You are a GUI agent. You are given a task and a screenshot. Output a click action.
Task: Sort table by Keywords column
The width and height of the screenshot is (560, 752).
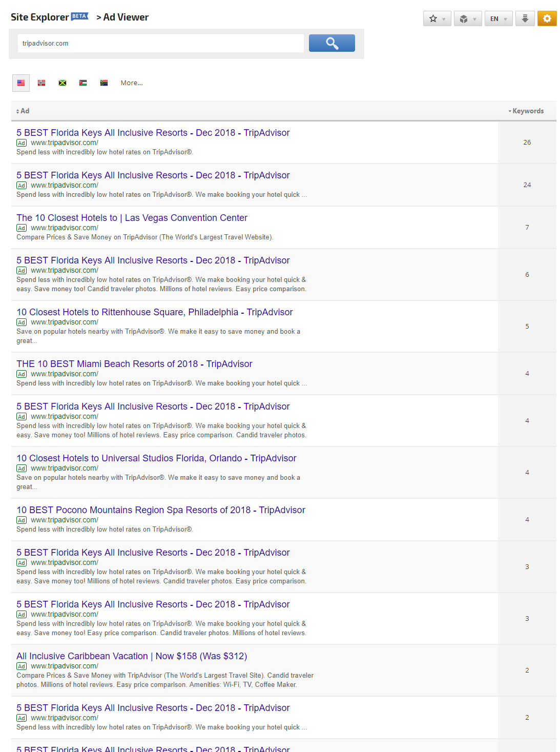526,111
